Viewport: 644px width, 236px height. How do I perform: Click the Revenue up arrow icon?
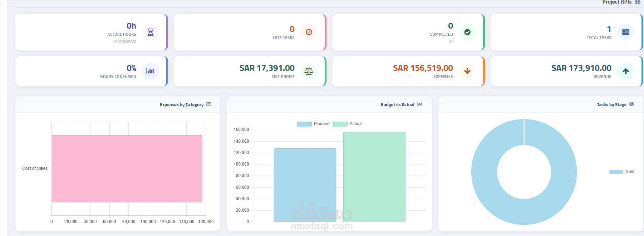pyautogui.click(x=626, y=71)
